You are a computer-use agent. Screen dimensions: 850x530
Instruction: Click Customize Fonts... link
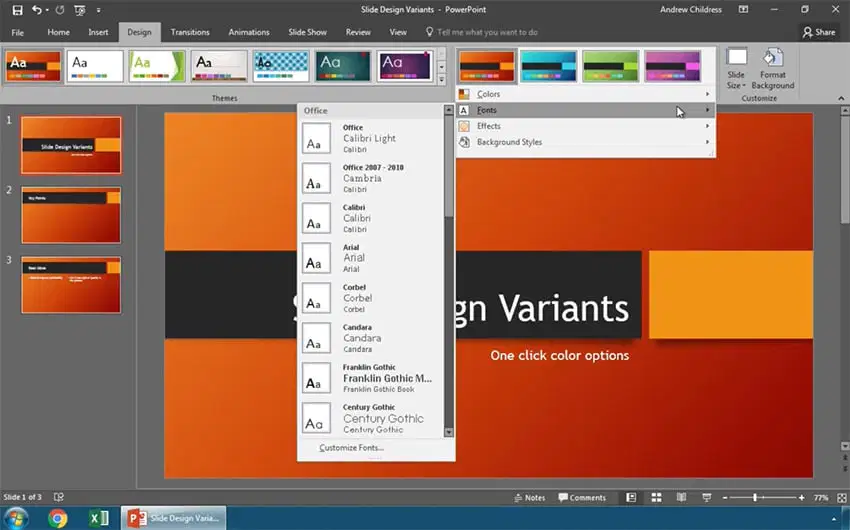(351, 448)
